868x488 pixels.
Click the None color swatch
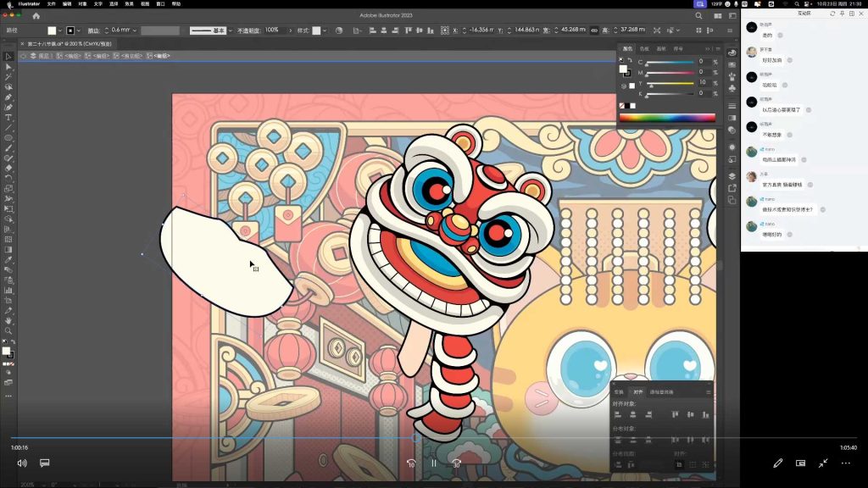coord(622,106)
